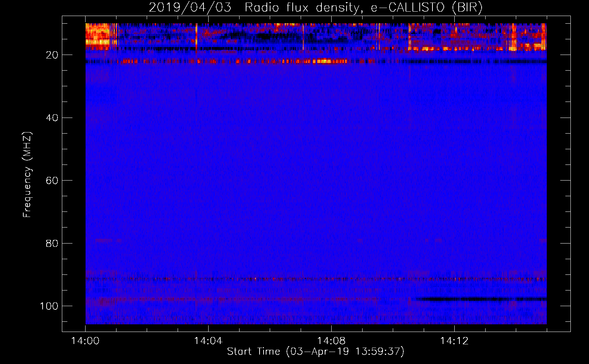This screenshot has height=364, width=589.
Task: Click the dark horizontal band near 98 MHz
Action: point(481,299)
